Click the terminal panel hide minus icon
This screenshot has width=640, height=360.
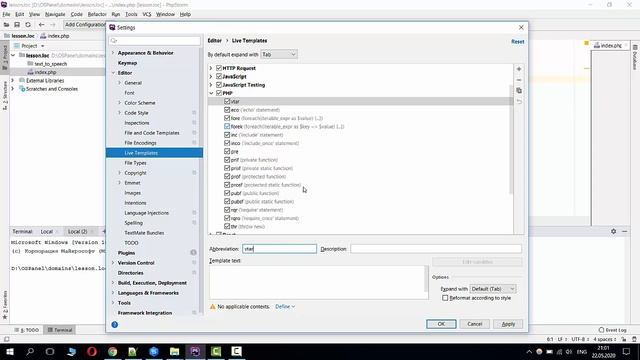[625, 231]
